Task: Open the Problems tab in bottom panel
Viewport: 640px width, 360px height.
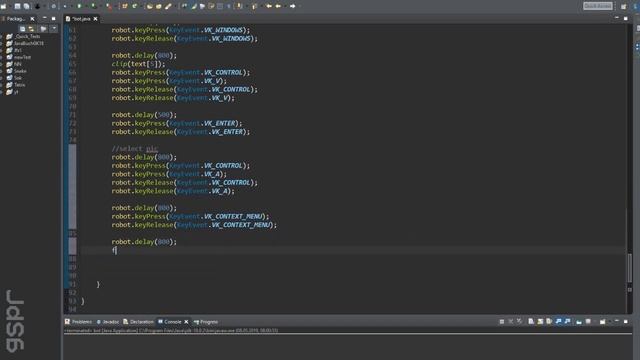Action: point(79,322)
